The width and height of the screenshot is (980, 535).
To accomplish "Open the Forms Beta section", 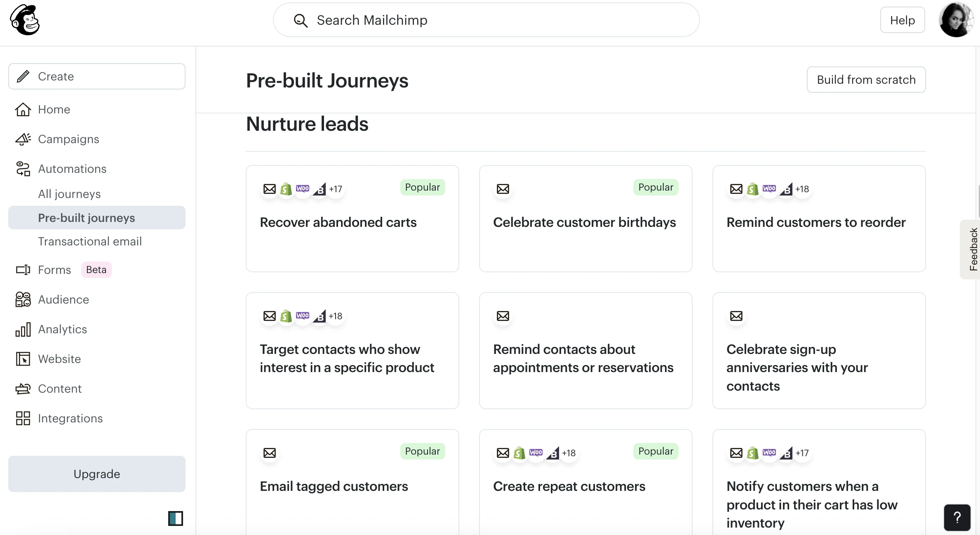I will pyautogui.click(x=54, y=270).
